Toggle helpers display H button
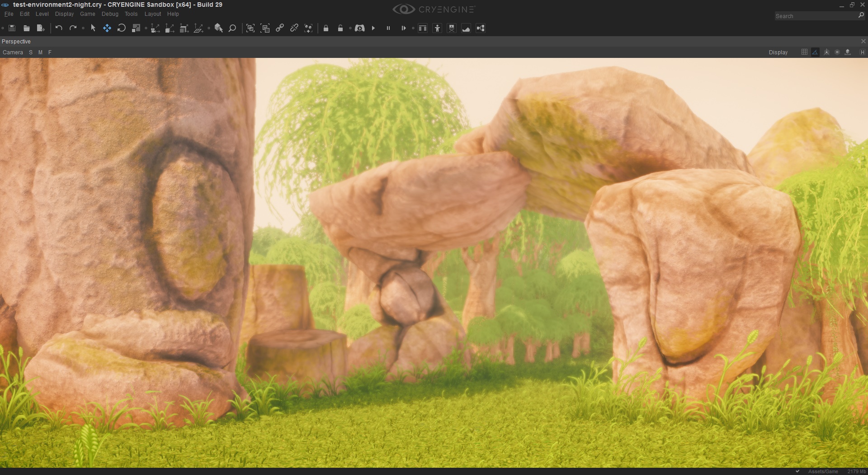The height and width of the screenshot is (475, 868). 863,52
